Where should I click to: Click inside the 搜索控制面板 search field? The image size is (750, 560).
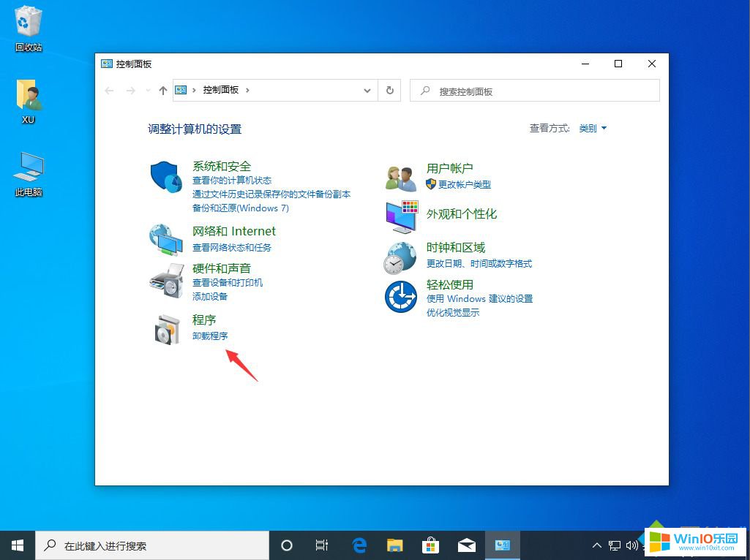click(x=534, y=90)
